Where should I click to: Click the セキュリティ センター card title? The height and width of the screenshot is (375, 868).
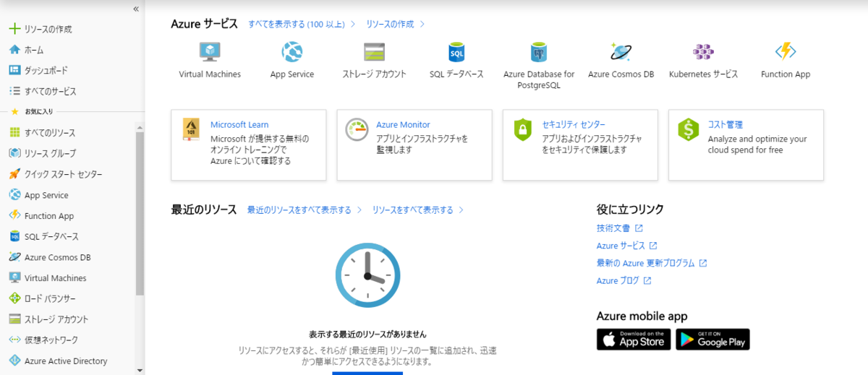pyautogui.click(x=574, y=124)
